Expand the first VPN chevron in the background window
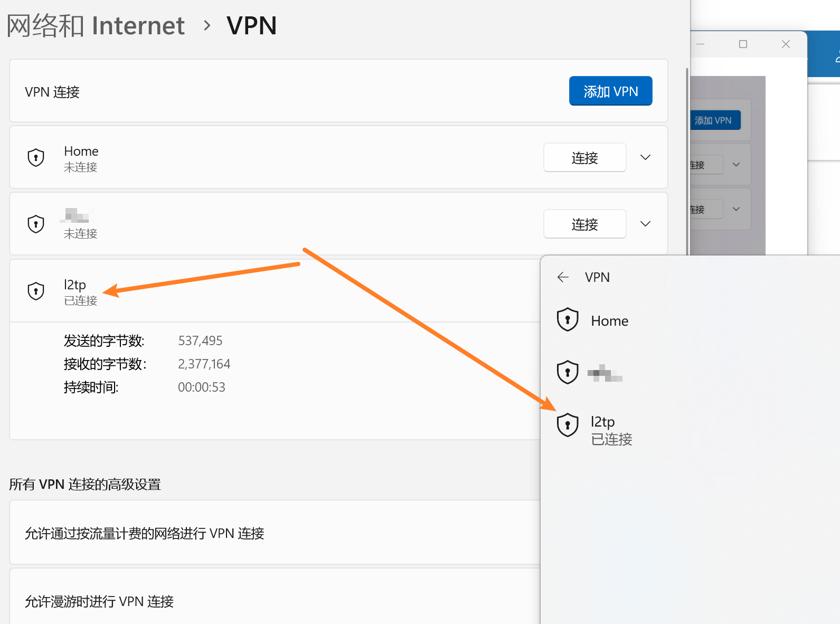Screen dimensions: 840x624 [x=736, y=165]
